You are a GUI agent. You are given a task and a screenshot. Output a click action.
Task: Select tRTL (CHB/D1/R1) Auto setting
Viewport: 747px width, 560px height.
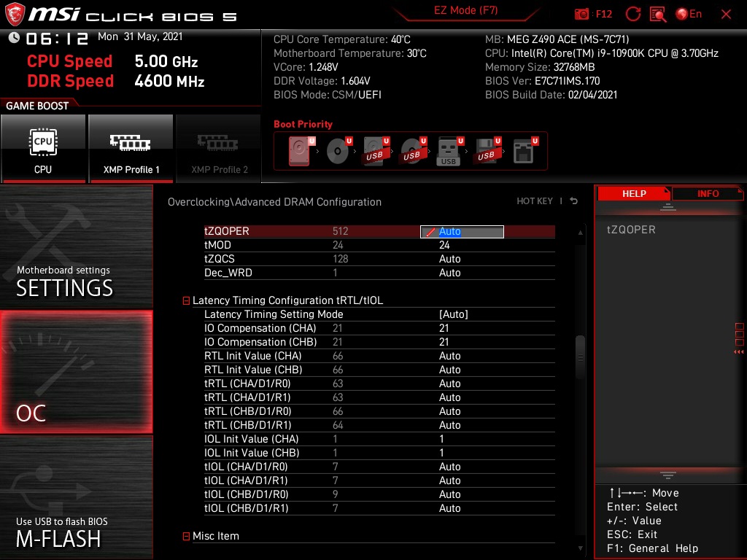pos(449,425)
